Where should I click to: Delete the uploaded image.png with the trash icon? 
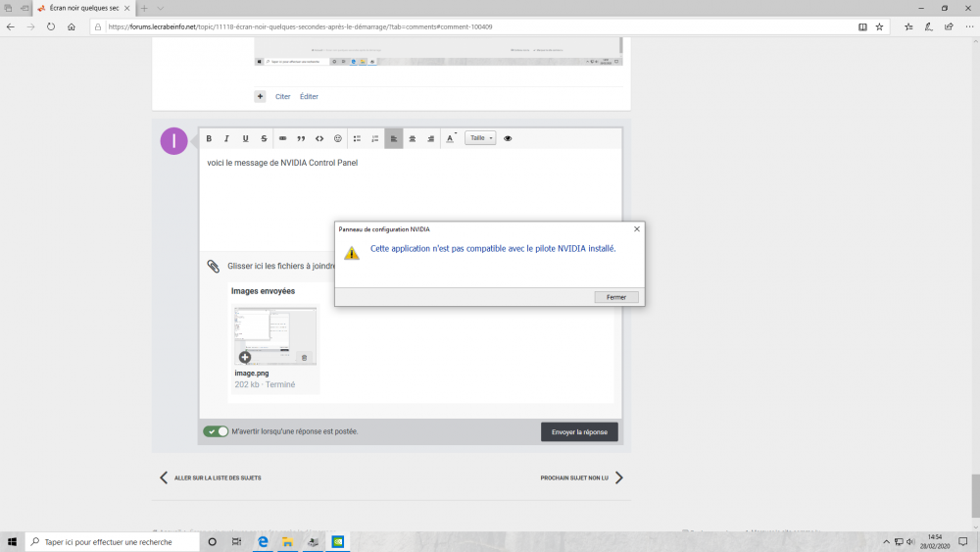coord(304,358)
